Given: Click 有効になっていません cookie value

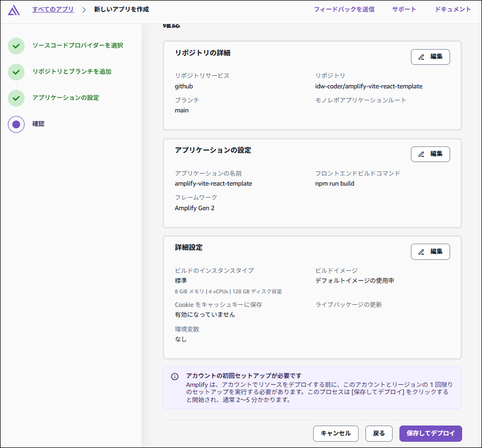Looking at the screenshot, I should tap(205, 315).
